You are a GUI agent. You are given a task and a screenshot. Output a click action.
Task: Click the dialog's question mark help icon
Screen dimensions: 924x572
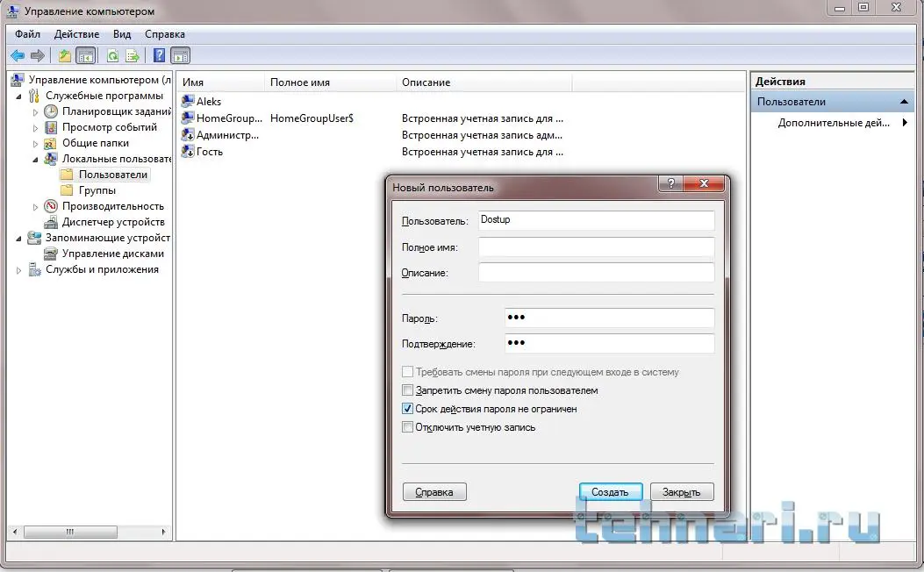pos(670,183)
